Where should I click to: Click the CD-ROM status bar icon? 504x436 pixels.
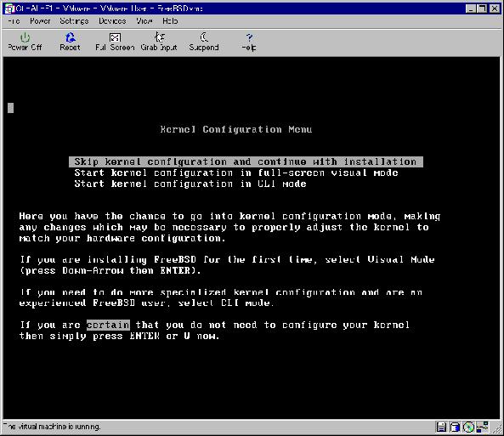click(468, 427)
